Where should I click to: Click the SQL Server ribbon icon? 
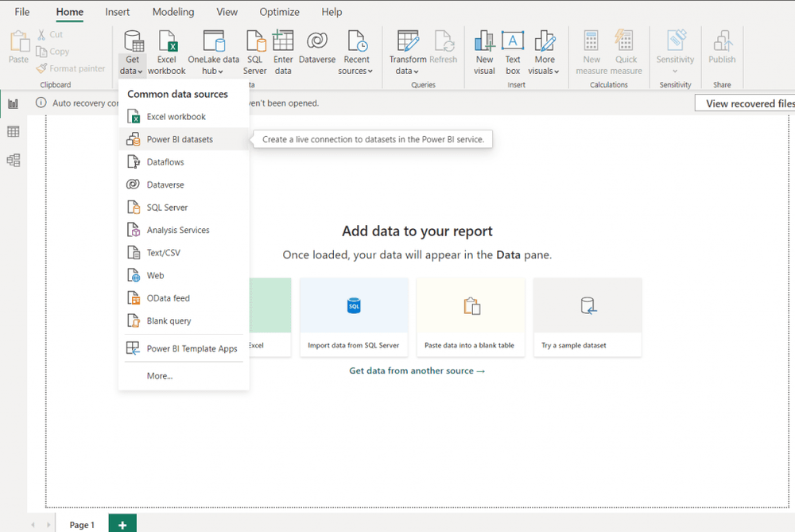[254, 50]
